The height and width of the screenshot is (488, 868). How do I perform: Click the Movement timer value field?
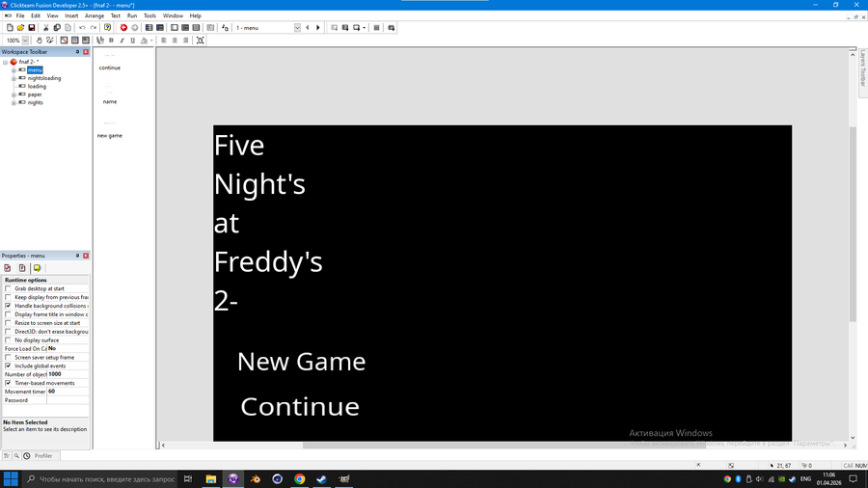coord(68,392)
